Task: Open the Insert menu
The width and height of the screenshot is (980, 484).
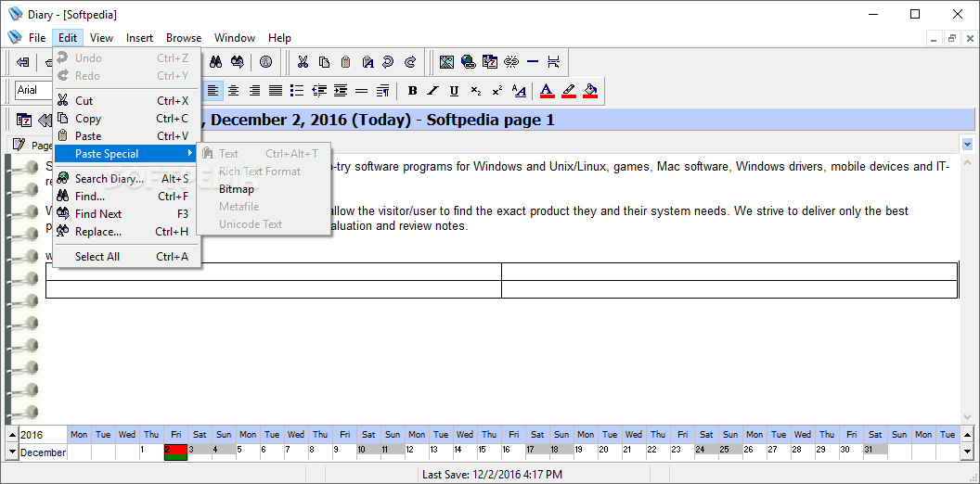Action: (x=139, y=38)
